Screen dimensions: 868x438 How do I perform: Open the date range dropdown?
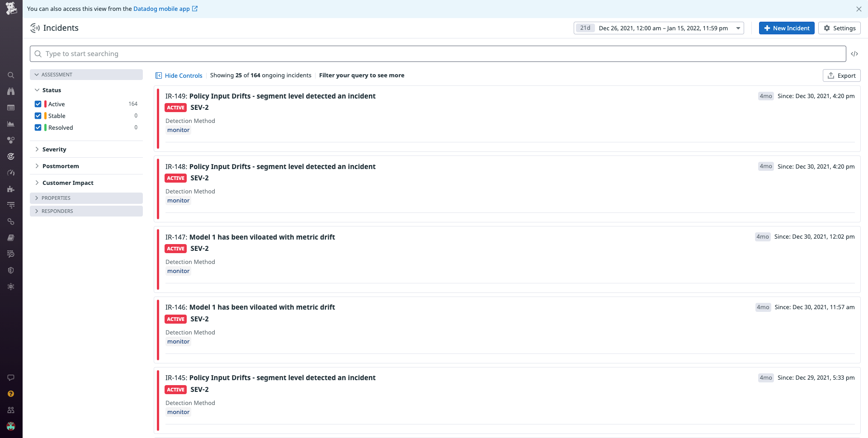[x=739, y=28]
